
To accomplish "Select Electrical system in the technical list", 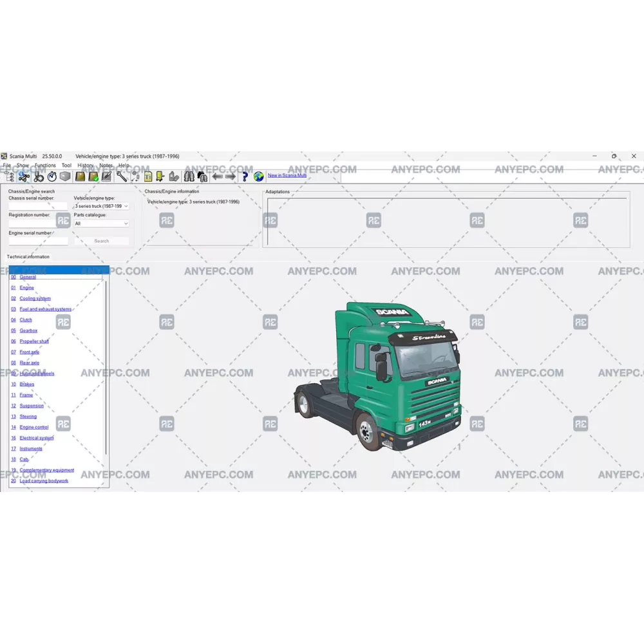I will [x=37, y=438].
